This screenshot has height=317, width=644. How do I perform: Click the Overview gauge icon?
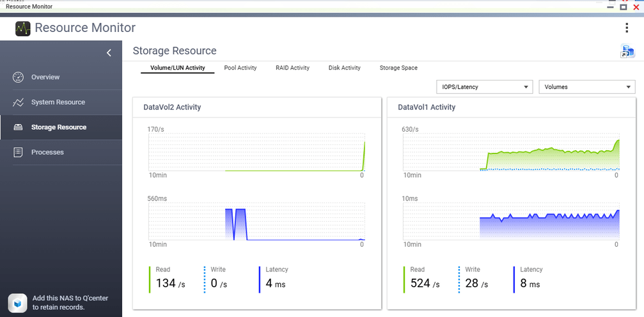point(18,77)
